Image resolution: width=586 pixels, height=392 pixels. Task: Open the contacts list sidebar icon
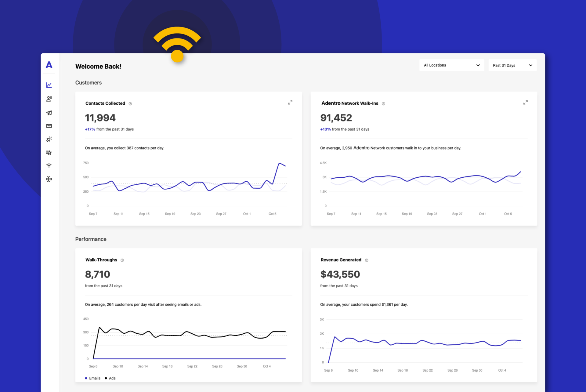point(49,99)
